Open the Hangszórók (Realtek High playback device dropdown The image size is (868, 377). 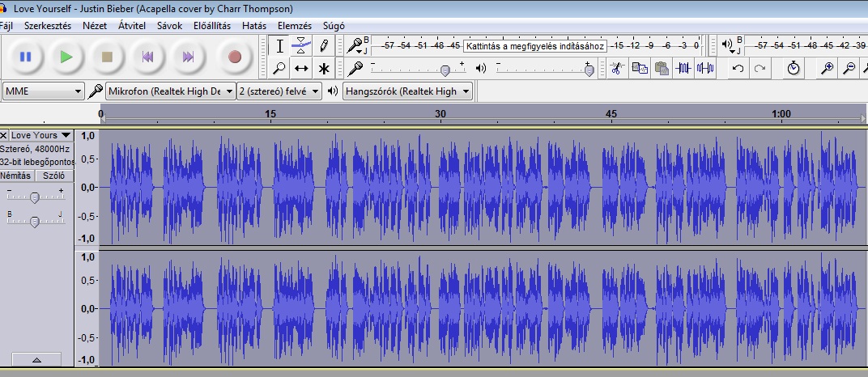tap(407, 91)
